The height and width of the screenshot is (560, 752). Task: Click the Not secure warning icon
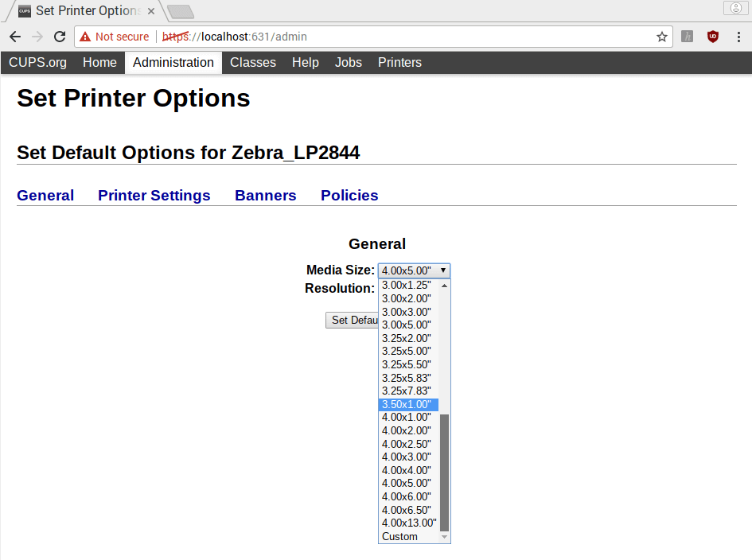click(85, 37)
